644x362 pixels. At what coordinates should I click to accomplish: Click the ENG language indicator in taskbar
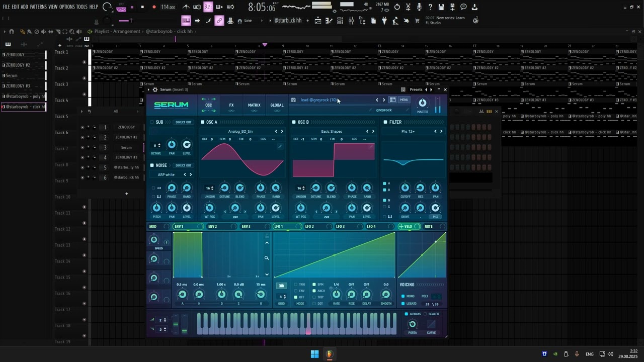(589, 354)
